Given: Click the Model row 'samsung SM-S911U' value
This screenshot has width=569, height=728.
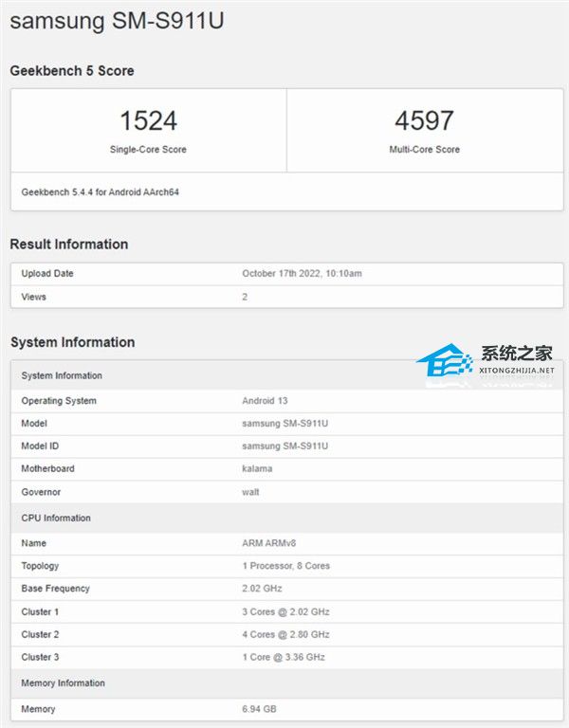Looking at the screenshot, I should click(285, 424).
